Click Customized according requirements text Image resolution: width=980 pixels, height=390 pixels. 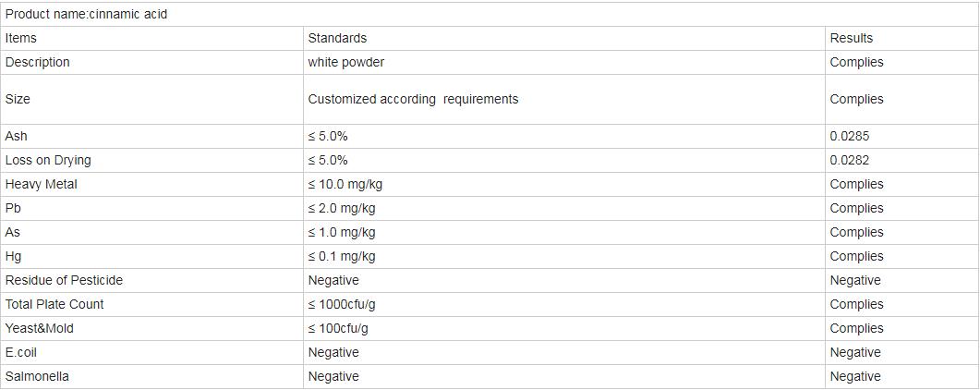tap(413, 99)
